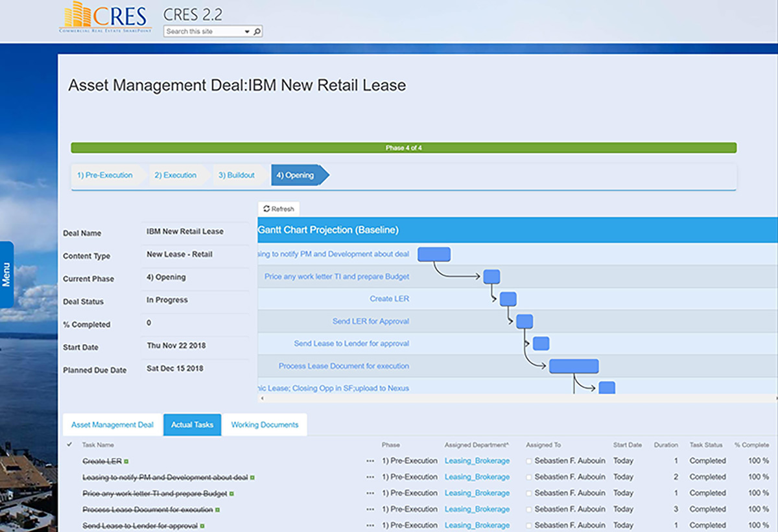This screenshot has height=532, width=778.
Task: Open the ellipsis menu for Price any work letter row
Action: [x=370, y=493]
